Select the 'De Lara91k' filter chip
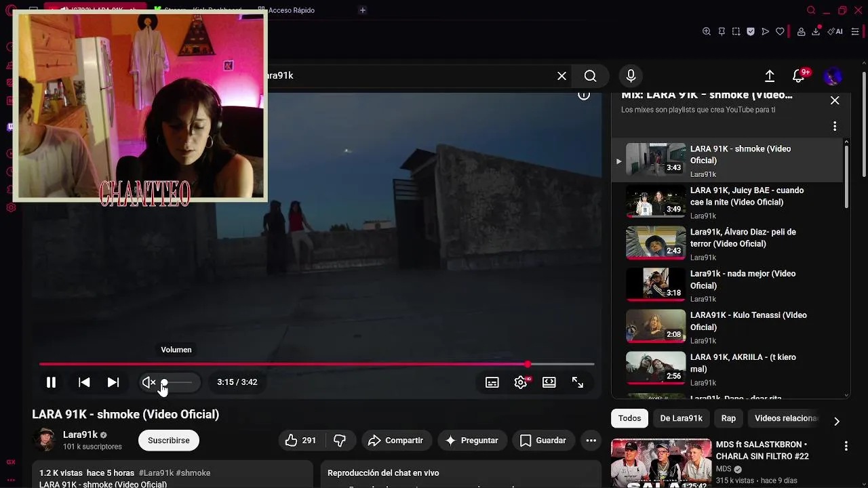 click(x=681, y=418)
